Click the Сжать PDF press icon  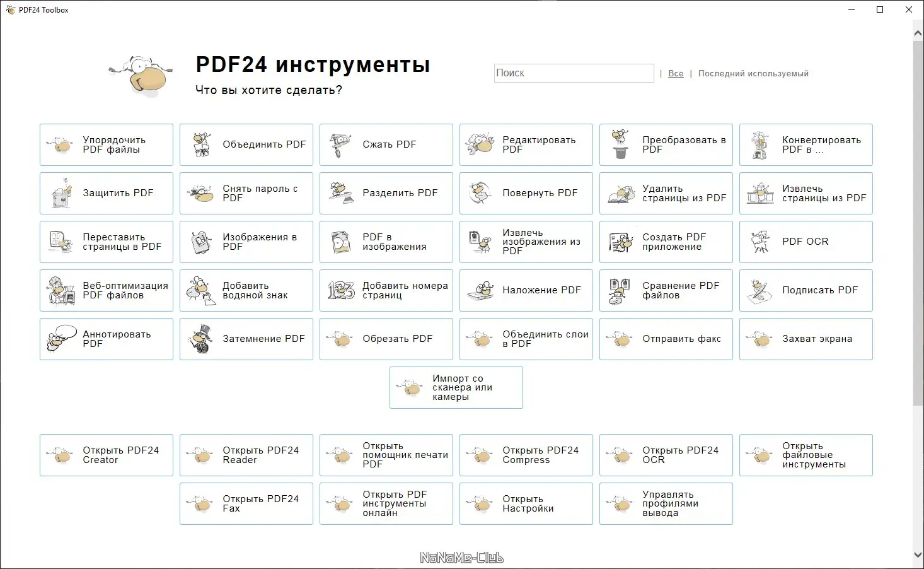coord(341,145)
